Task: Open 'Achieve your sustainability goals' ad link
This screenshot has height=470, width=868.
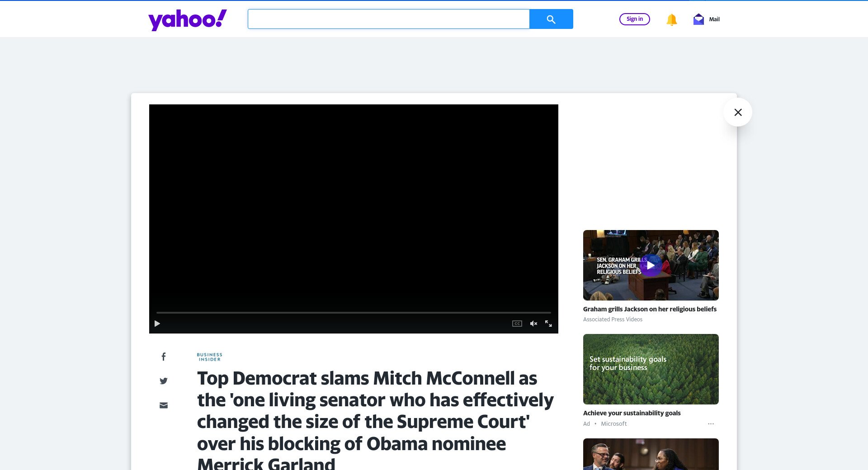Action: point(632,413)
